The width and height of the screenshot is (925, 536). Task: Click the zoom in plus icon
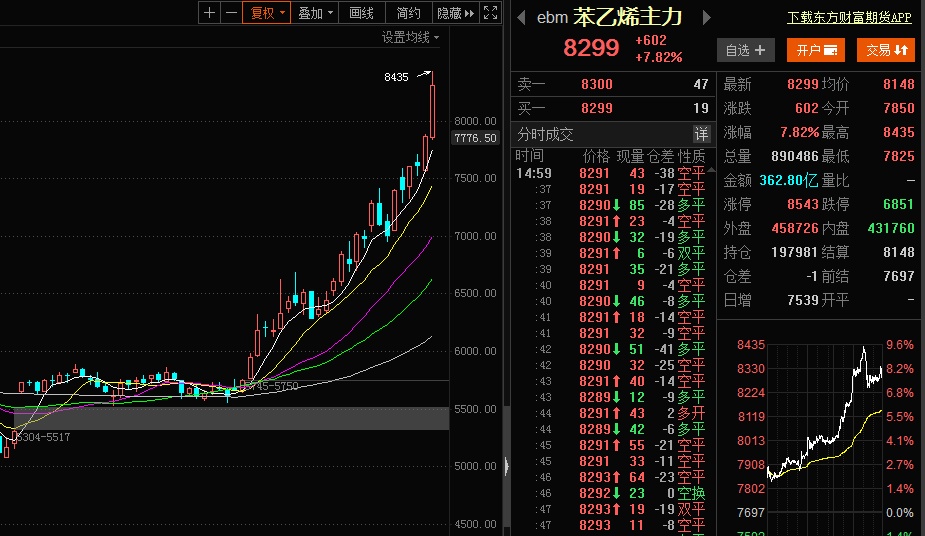click(x=209, y=13)
